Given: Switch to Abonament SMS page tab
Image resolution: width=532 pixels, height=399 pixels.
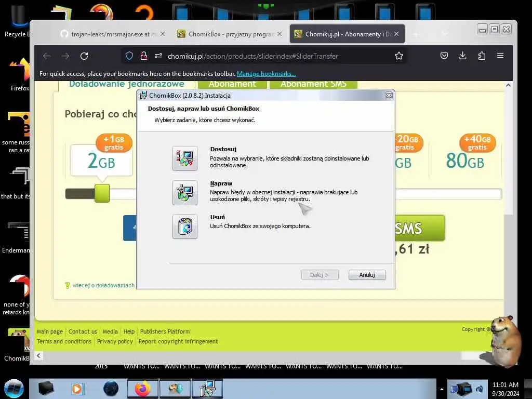Looking at the screenshot, I should tap(313, 84).
